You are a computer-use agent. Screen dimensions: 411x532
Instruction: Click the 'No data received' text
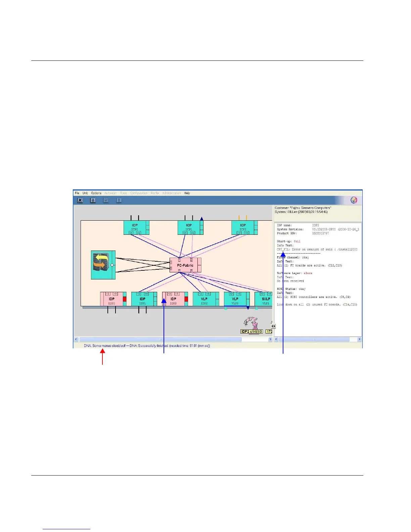[x=290, y=281]
